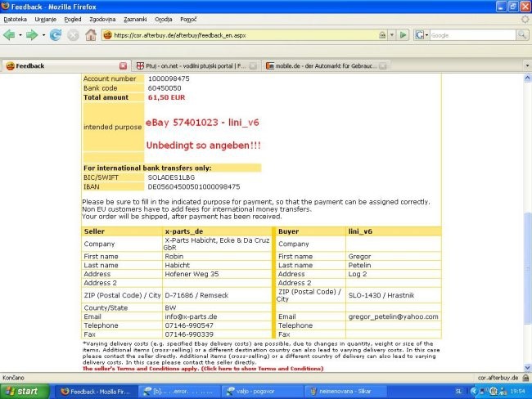This screenshot has width=532, height=399.
Task: Expand the address bar URL history dropdown
Action: pyautogui.click(x=392, y=35)
